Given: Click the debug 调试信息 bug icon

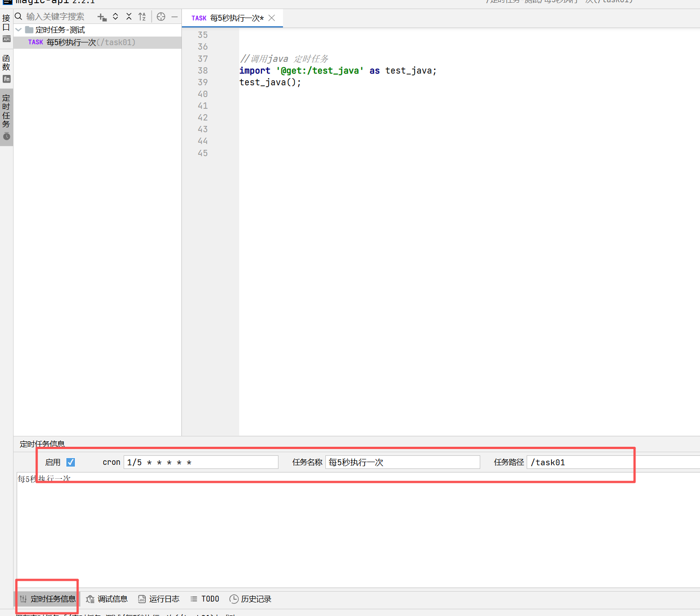Looking at the screenshot, I should [107, 599].
